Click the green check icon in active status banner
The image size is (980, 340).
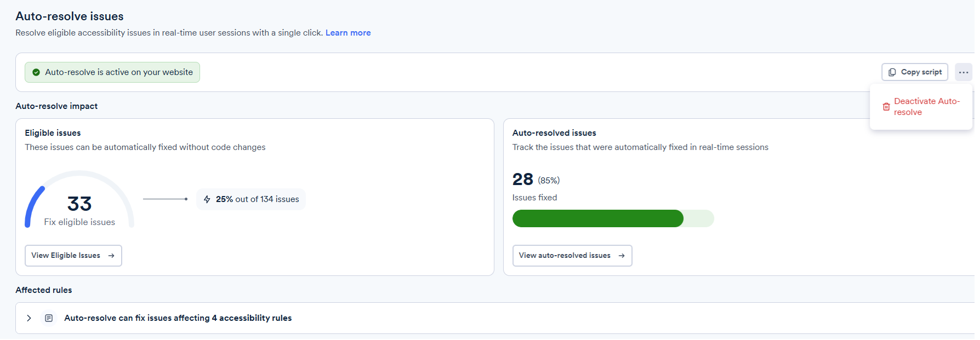click(36, 72)
